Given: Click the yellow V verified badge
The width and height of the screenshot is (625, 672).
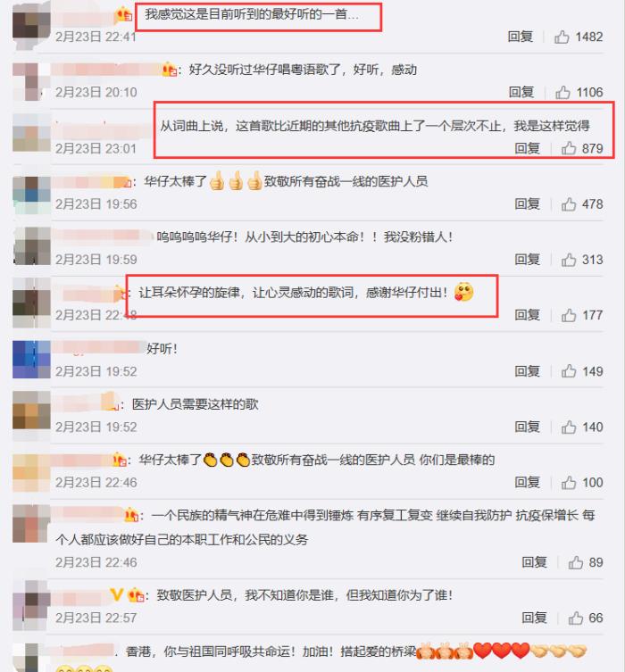Looking at the screenshot, I should pos(117,595).
